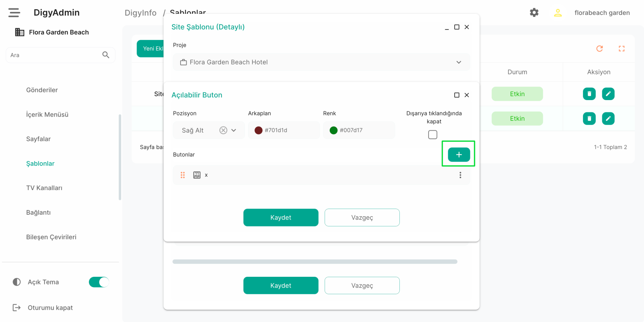Click the Ara search field
644x322 pixels.
pyautogui.click(x=54, y=55)
